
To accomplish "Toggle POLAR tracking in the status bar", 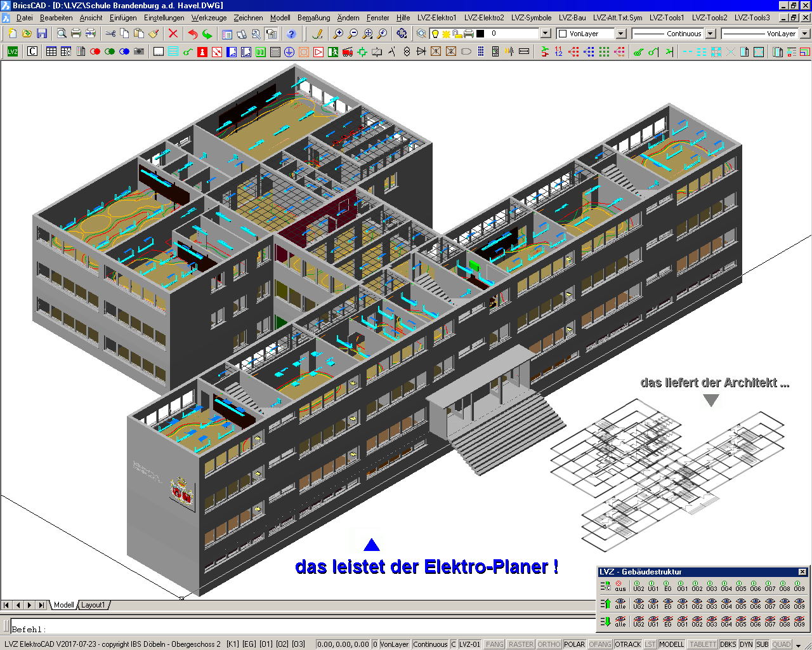I will tap(574, 644).
